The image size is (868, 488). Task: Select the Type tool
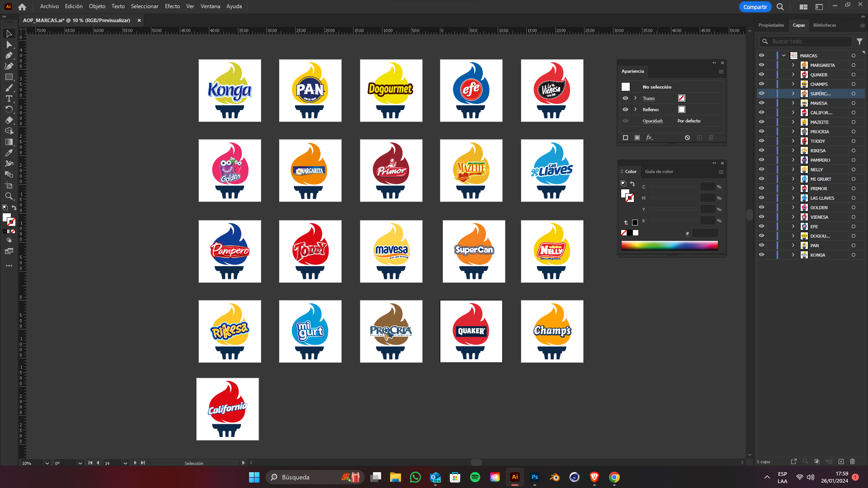[9, 99]
